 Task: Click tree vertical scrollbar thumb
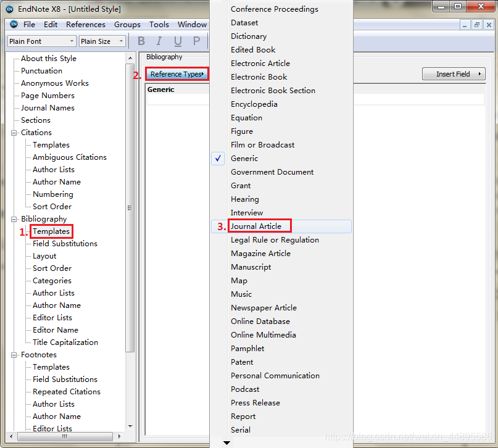(x=130, y=208)
